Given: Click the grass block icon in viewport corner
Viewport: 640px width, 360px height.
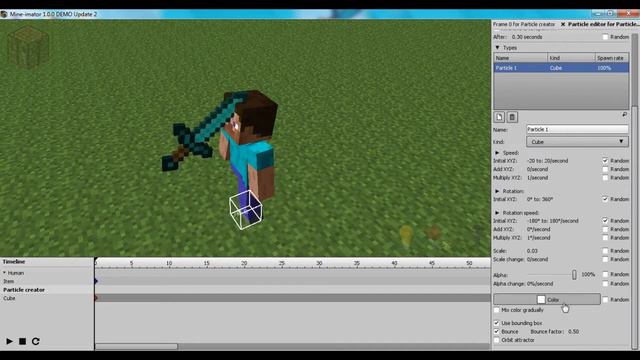Looking at the screenshot, I should 28,47.
